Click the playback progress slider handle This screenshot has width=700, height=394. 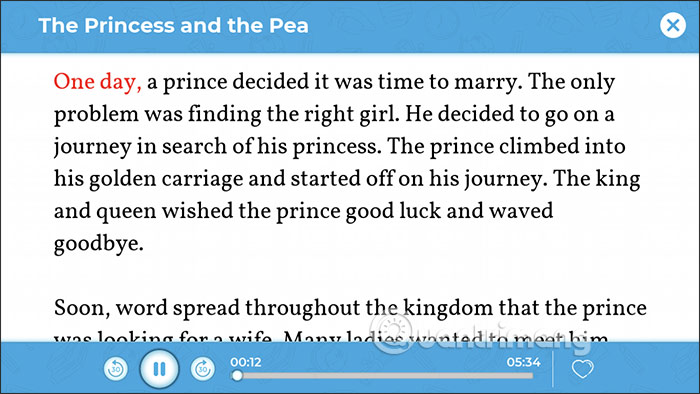(x=238, y=376)
